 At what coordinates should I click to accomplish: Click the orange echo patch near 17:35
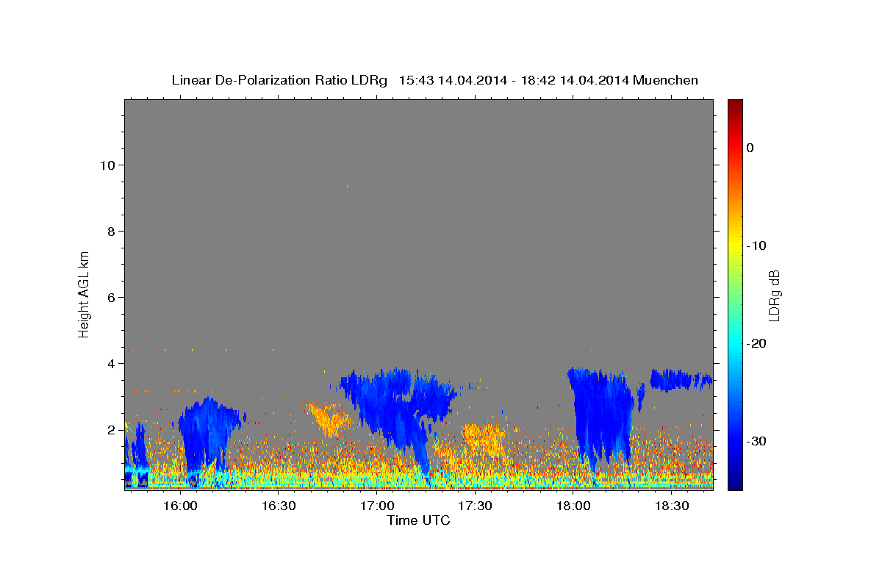(484, 438)
